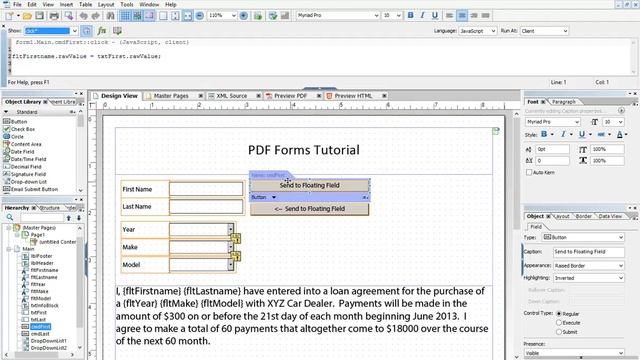
Task: Switch to the Border palette tab
Action: point(584,216)
